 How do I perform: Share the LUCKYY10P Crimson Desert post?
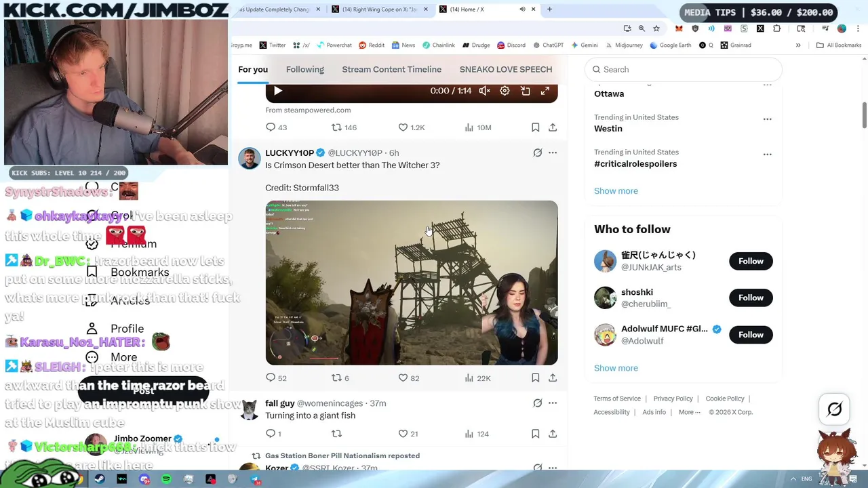[x=553, y=378]
